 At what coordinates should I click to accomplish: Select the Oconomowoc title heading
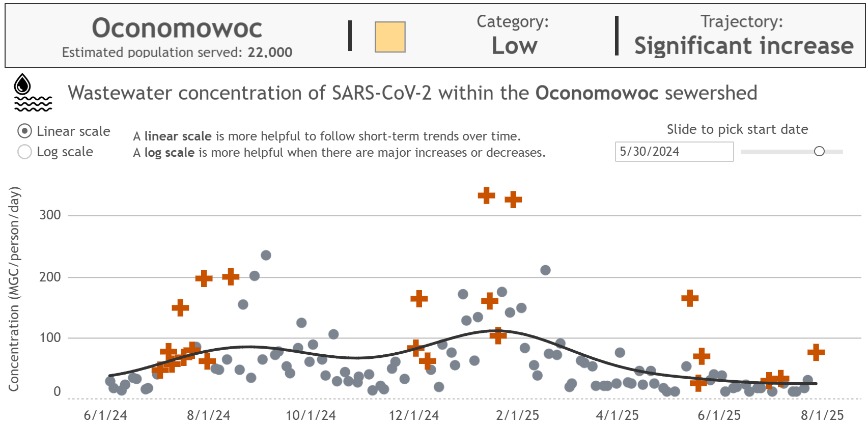point(177,29)
